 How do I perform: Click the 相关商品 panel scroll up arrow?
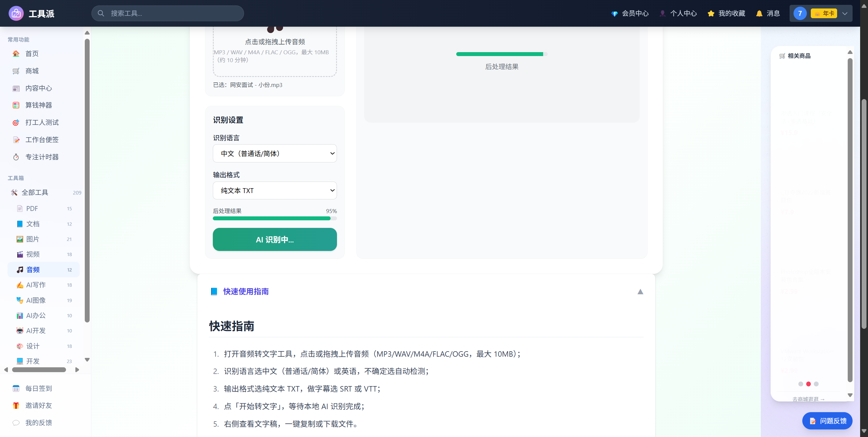[x=850, y=52]
